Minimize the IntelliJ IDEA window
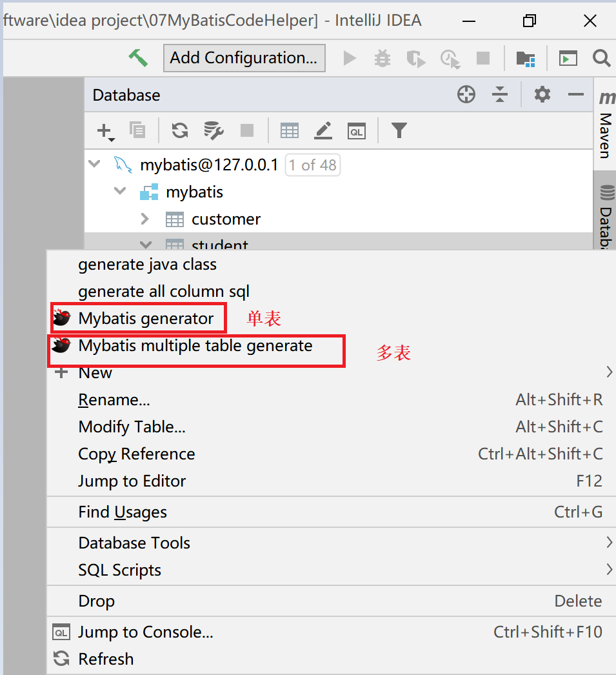This screenshot has height=675, width=616. [469, 21]
